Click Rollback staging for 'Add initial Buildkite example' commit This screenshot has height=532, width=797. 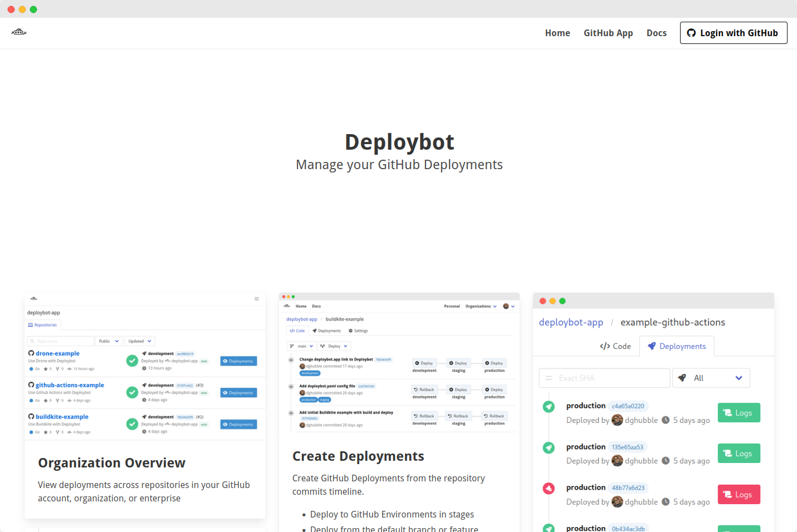click(x=458, y=416)
